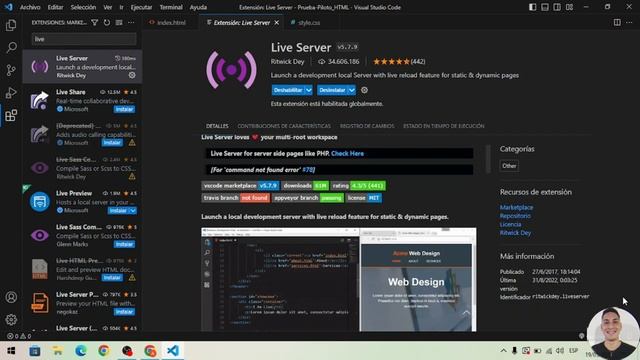Expand the Desinstalar dropdown arrow

coord(351,90)
